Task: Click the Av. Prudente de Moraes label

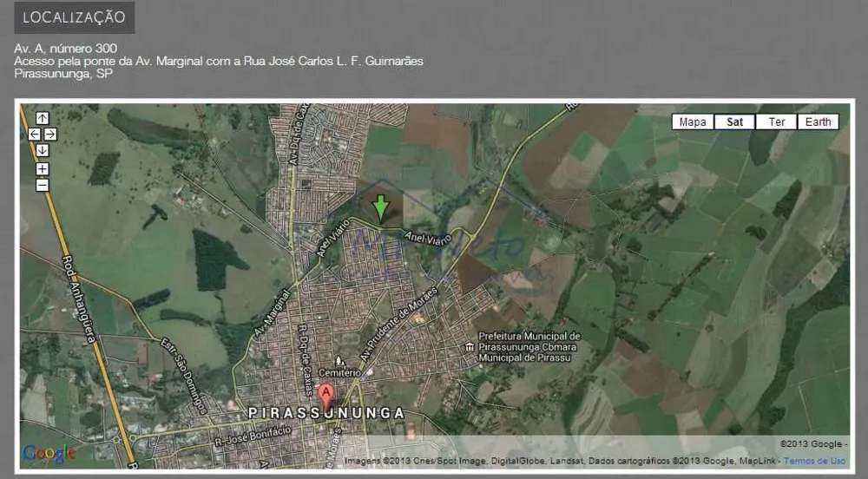Action: tap(399, 324)
